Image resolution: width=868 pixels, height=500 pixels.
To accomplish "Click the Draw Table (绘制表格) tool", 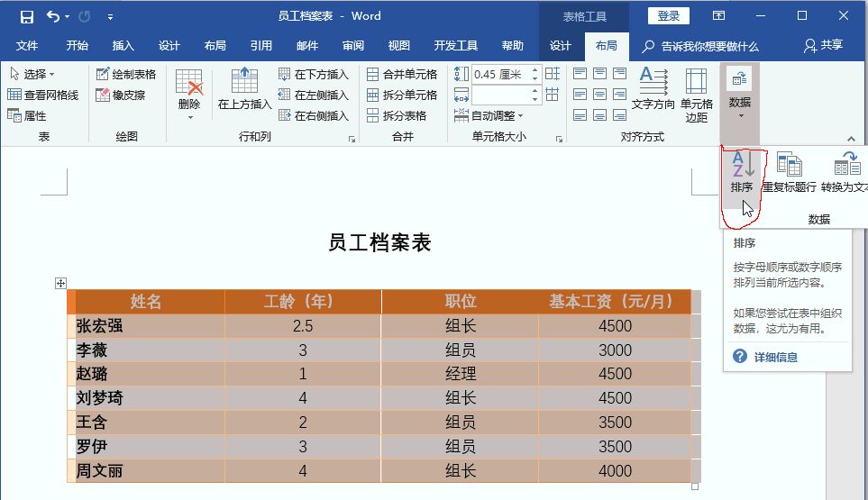I will click(x=126, y=74).
